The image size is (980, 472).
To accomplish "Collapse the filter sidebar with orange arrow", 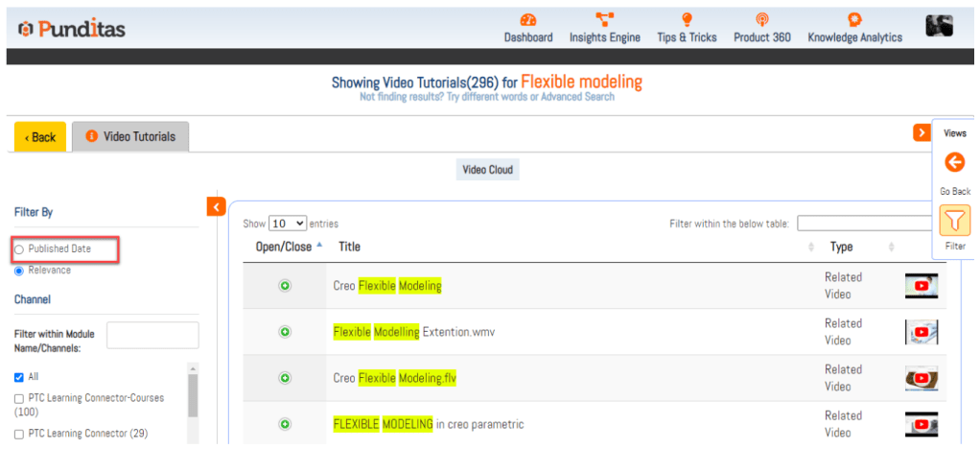I will coord(216,206).
